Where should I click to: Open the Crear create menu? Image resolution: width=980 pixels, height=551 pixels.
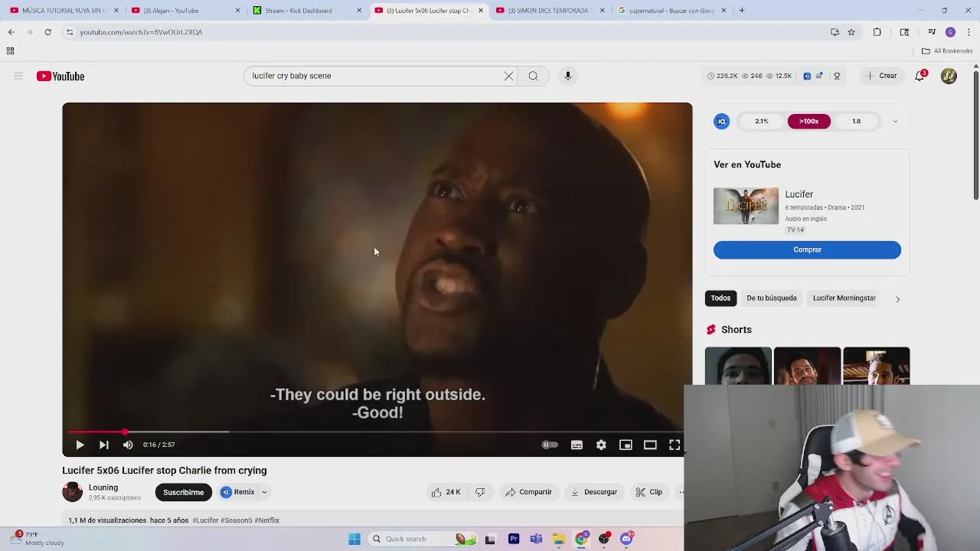coord(880,76)
